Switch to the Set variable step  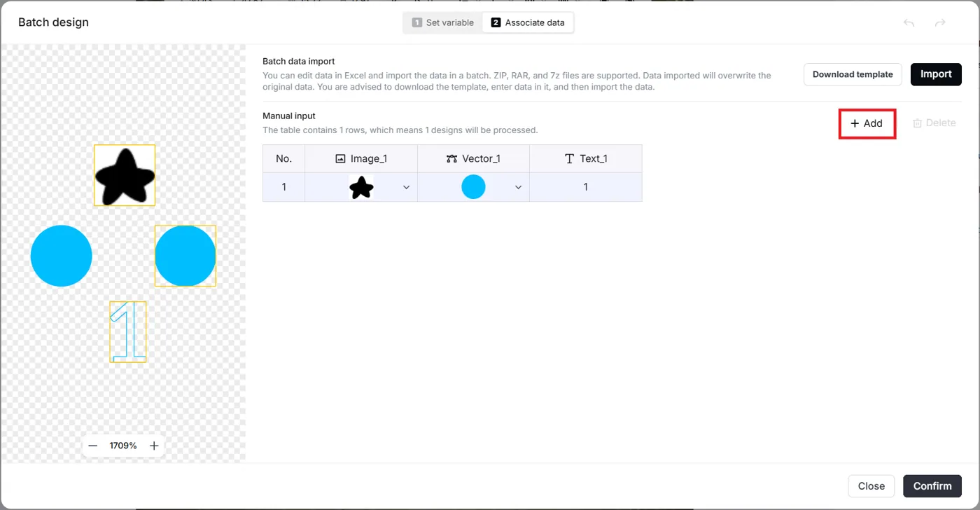[x=443, y=22]
